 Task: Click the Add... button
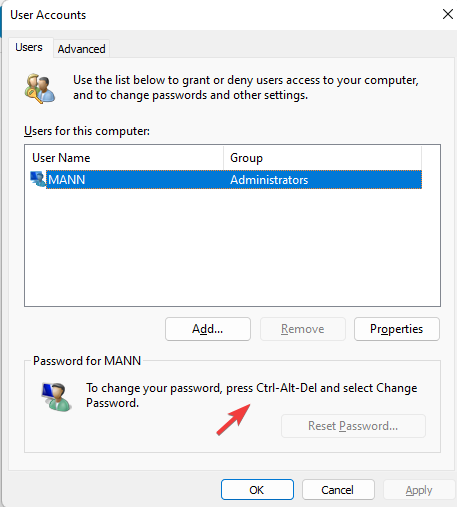[208, 329]
